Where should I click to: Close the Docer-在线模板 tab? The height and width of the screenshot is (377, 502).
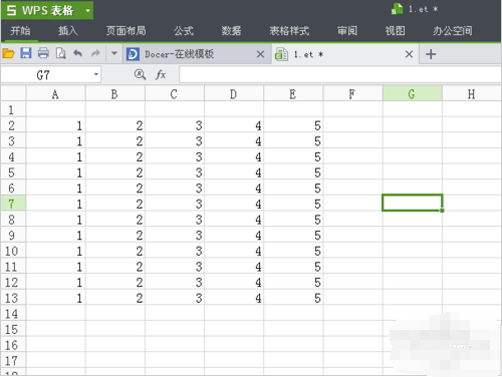tap(260, 54)
